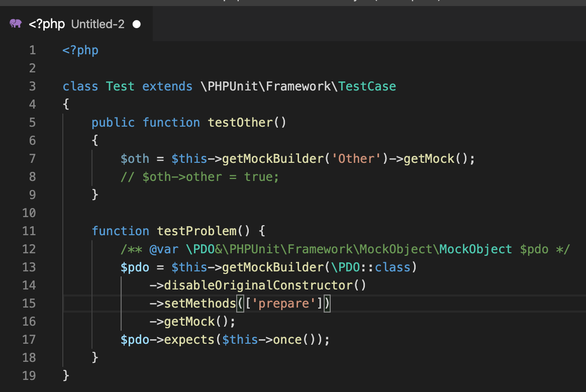Click line number 3 in the gutter
The height and width of the screenshot is (392, 586).
32,86
